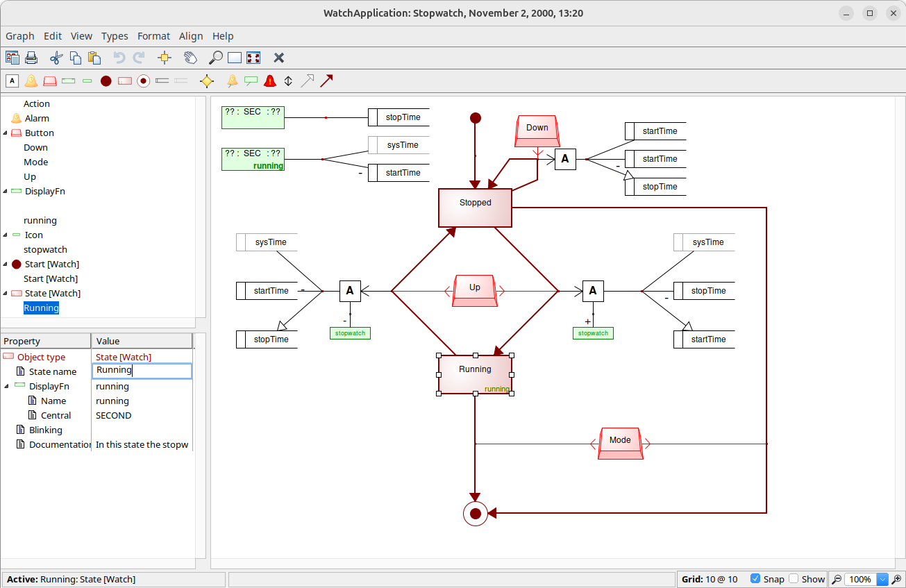906x588 pixels.
Task: Select the yellow diamond relationship tool
Action: [206, 81]
